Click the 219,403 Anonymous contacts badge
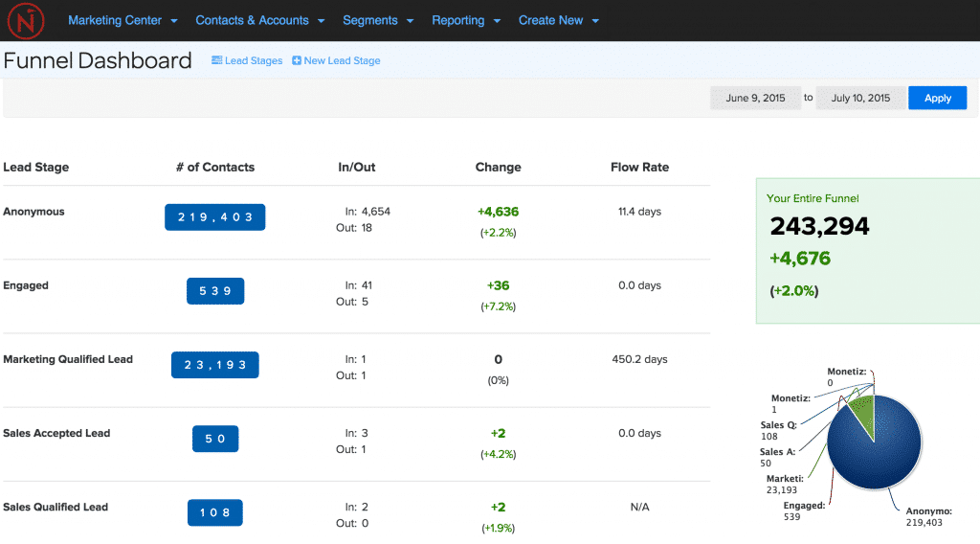Viewport: 980px width, 544px height. (215, 217)
